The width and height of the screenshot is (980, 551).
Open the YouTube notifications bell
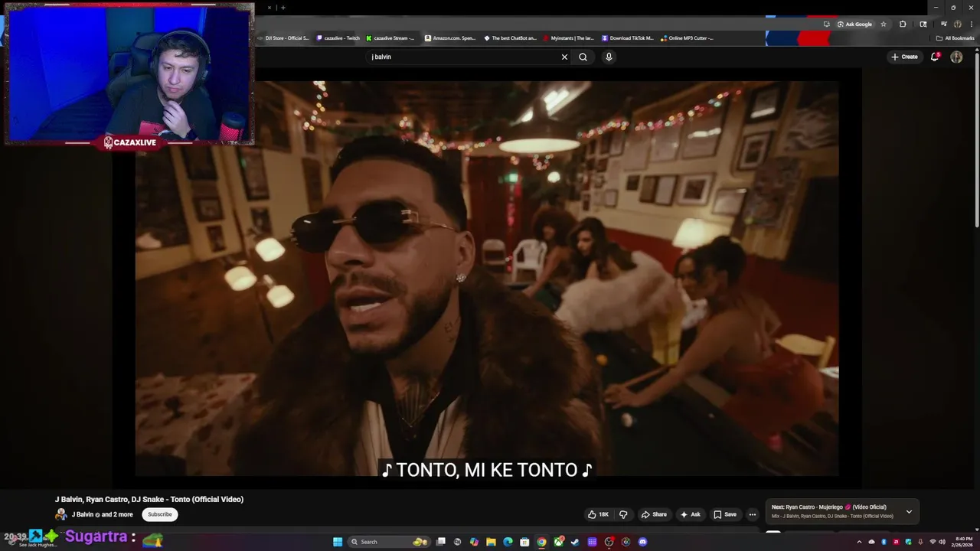[x=934, y=57]
